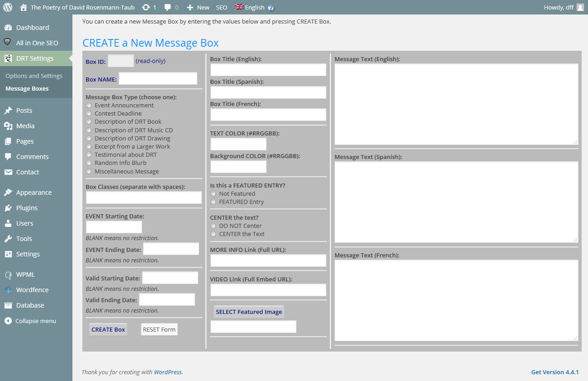Click the Collapse menu arrow icon
The image size is (588, 381).
(x=8, y=321)
